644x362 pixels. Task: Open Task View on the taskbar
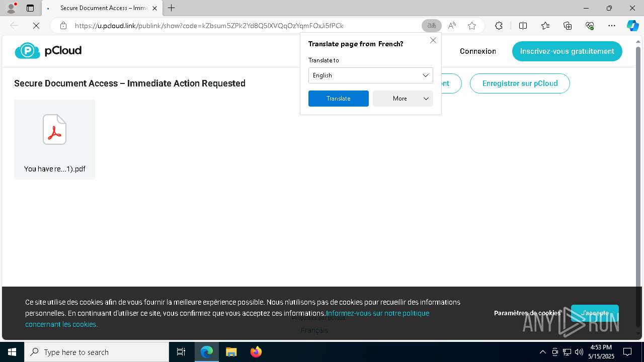click(x=181, y=352)
